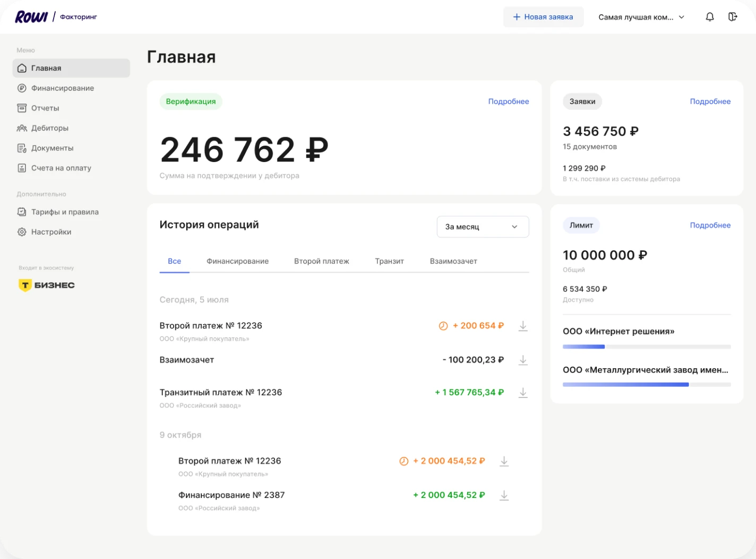Open Настройки from the sidebar
The width and height of the screenshot is (756, 559).
51,232
